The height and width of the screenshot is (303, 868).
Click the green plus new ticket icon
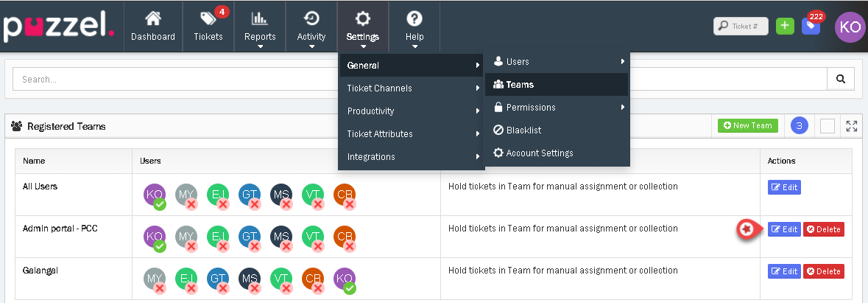pos(786,26)
